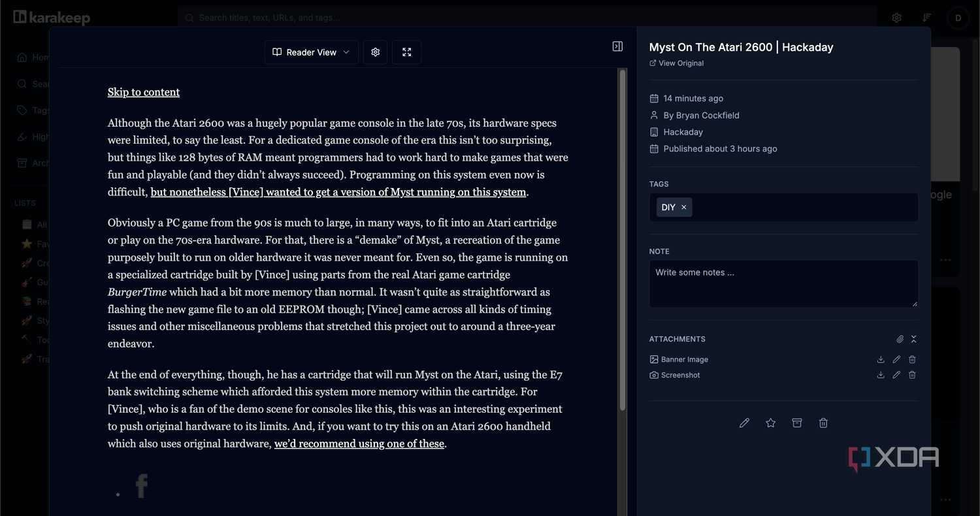Download the Screenshot attachment

pos(881,375)
